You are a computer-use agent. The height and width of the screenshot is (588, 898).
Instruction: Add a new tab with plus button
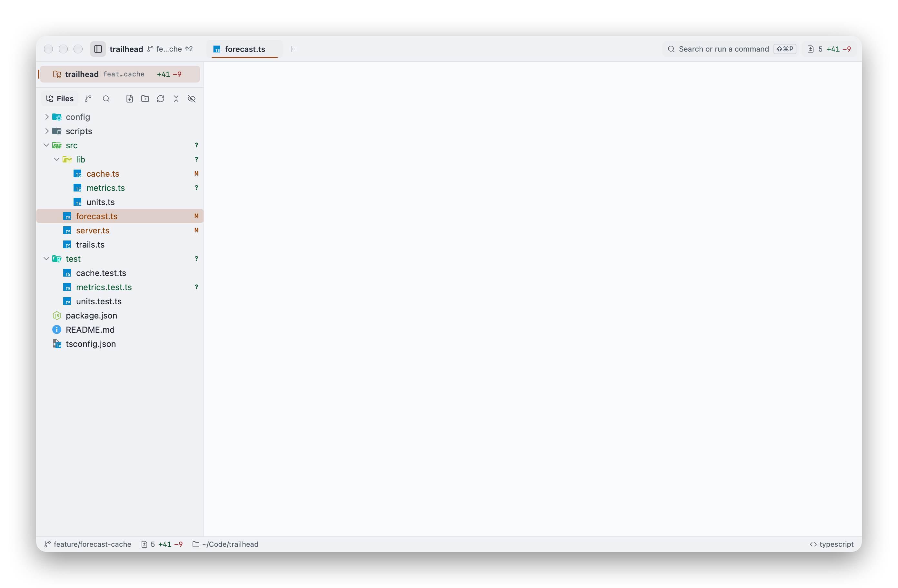292,49
